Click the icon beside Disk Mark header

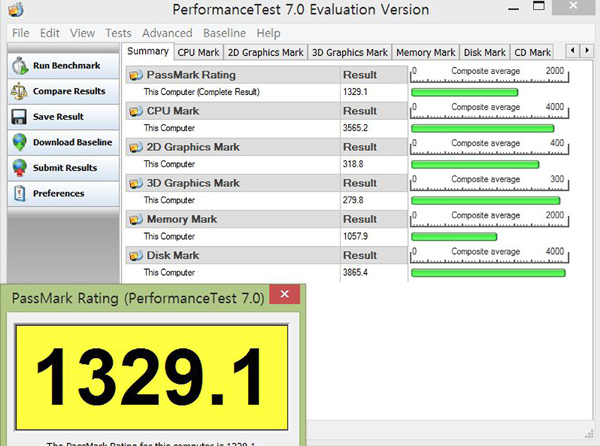[x=135, y=256]
